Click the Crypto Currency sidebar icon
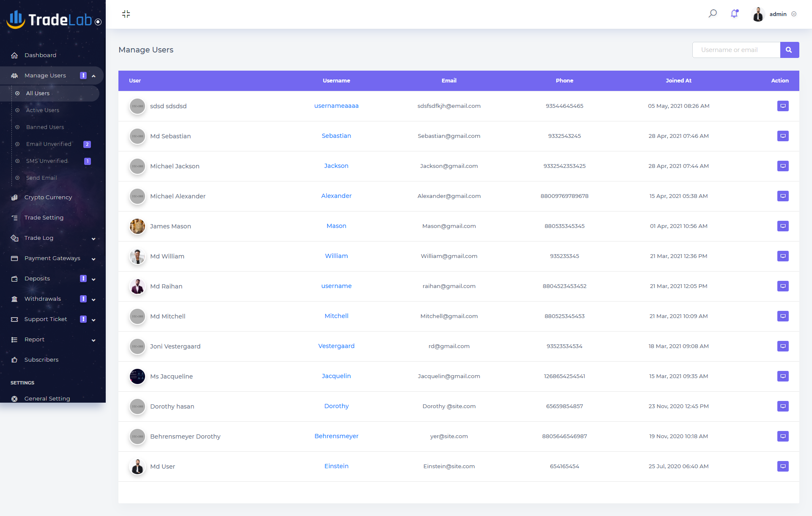Image resolution: width=812 pixels, height=516 pixels. [x=14, y=198]
